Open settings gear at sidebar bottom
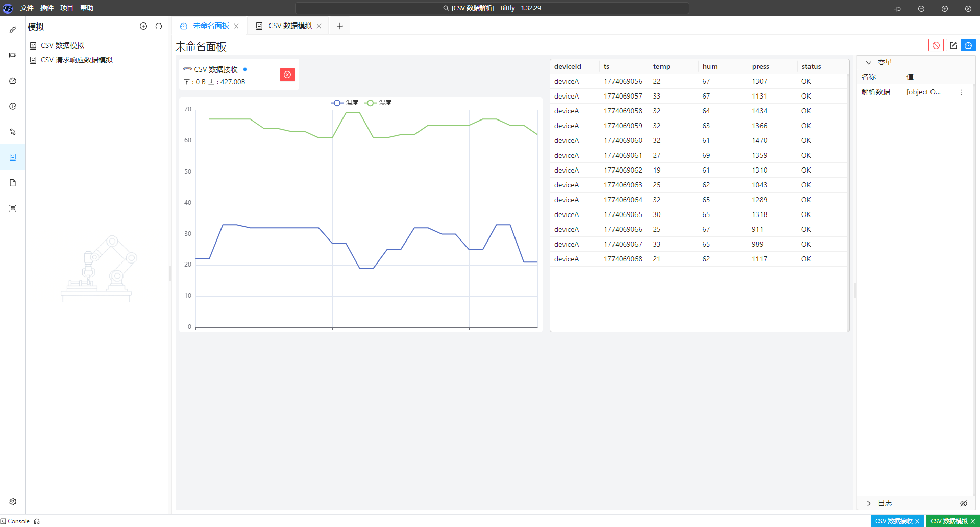Viewport: 980px width, 527px height. pos(13,501)
